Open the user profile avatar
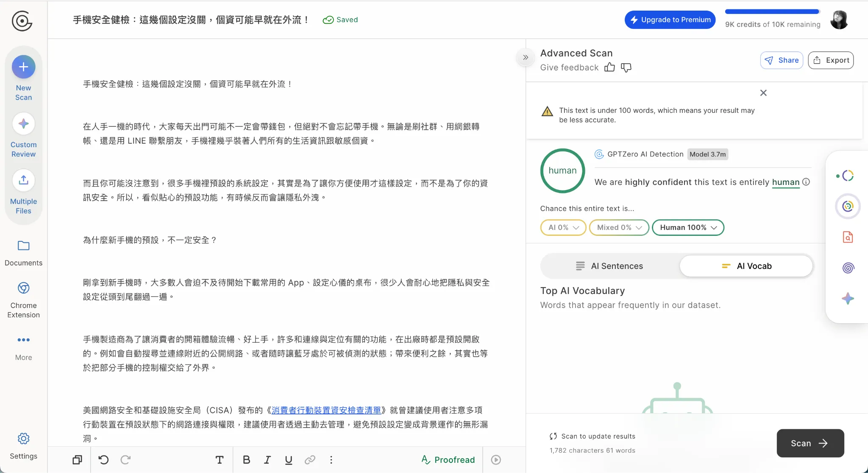This screenshot has width=868, height=473. click(x=839, y=20)
